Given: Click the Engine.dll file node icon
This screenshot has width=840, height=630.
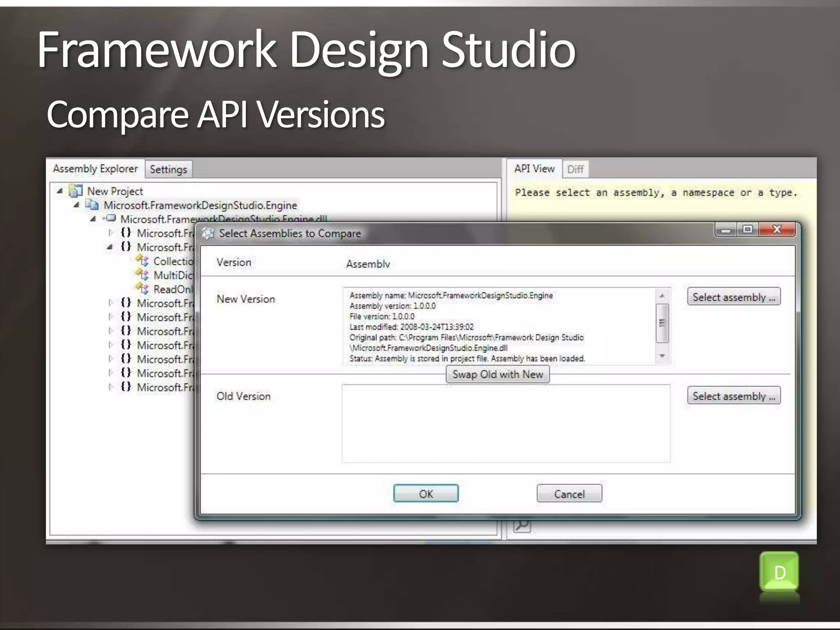Looking at the screenshot, I should pos(110,218).
